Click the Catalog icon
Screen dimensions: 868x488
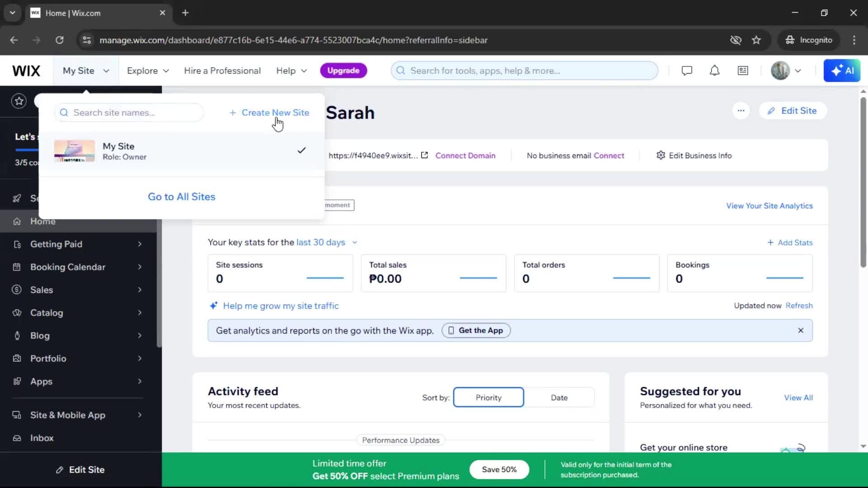[17, 313]
